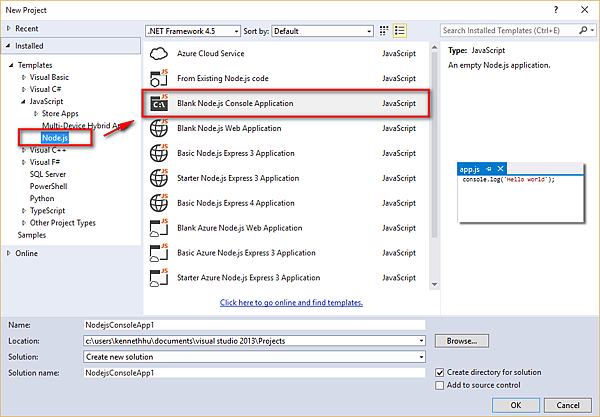
Task: Click the search magnifier icon
Action: [583, 30]
